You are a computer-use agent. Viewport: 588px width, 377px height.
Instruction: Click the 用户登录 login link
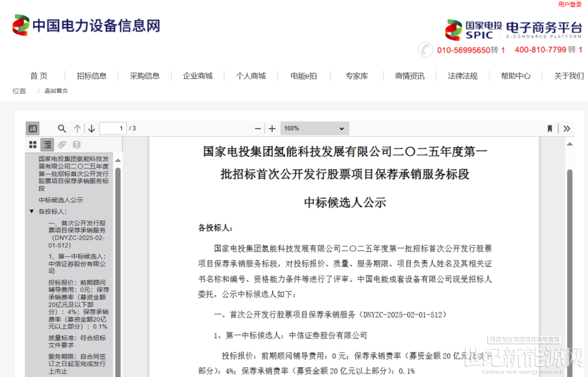[x=569, y=4]
